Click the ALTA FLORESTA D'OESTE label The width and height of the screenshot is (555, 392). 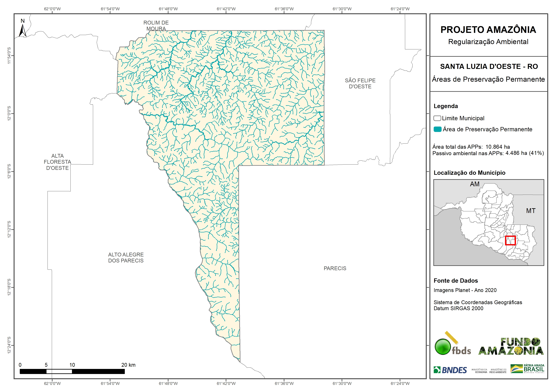point(57,162)
